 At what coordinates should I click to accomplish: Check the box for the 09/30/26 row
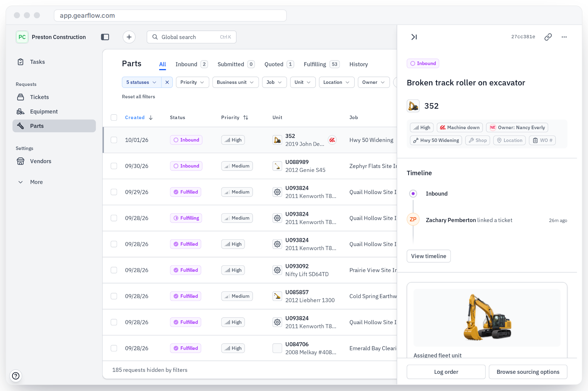coord(114,166)
